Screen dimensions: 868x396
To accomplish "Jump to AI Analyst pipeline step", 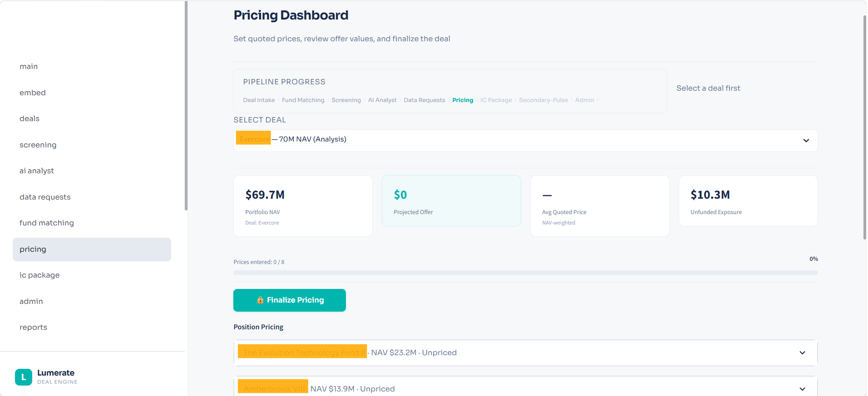I will [382, 100].
